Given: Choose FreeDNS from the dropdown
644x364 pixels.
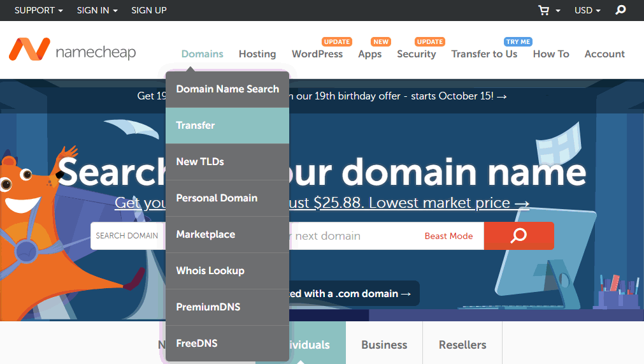Looking at the screenshot, I should tap(227, 343).
